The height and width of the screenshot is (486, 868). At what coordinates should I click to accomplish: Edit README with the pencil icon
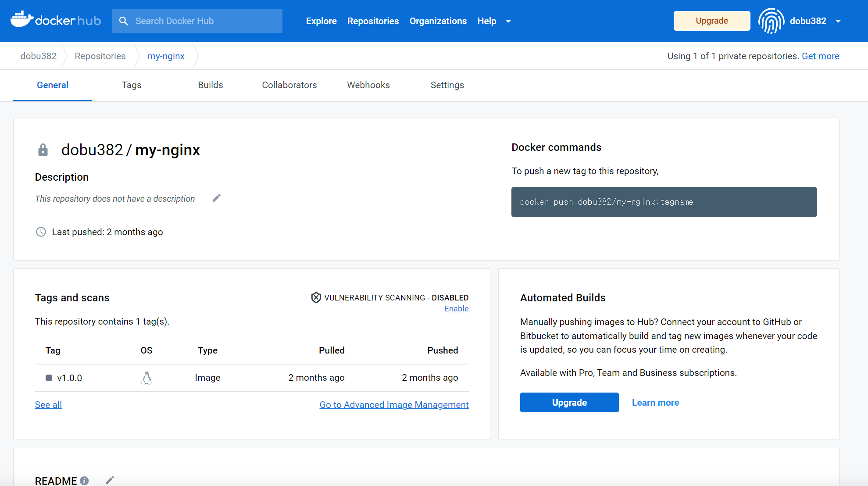pos(110,480)
